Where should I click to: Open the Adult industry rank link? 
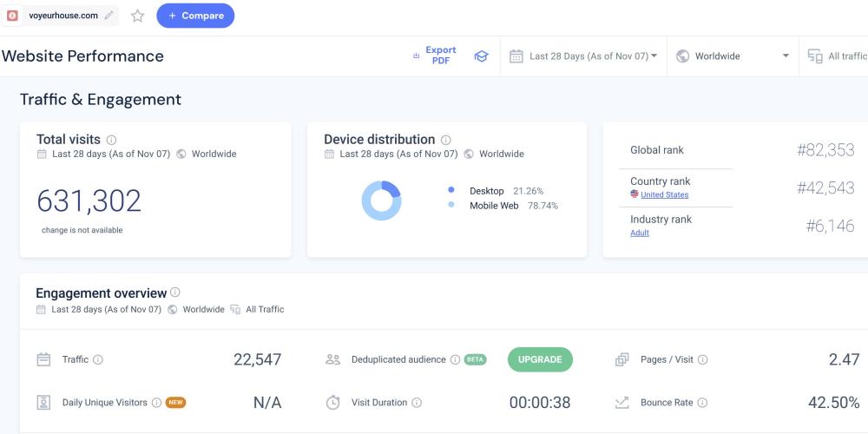(x=640, y=233)
